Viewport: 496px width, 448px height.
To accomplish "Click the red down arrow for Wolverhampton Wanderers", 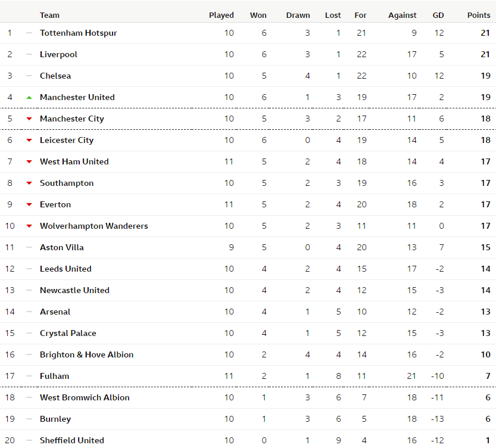I will [29, 226].
